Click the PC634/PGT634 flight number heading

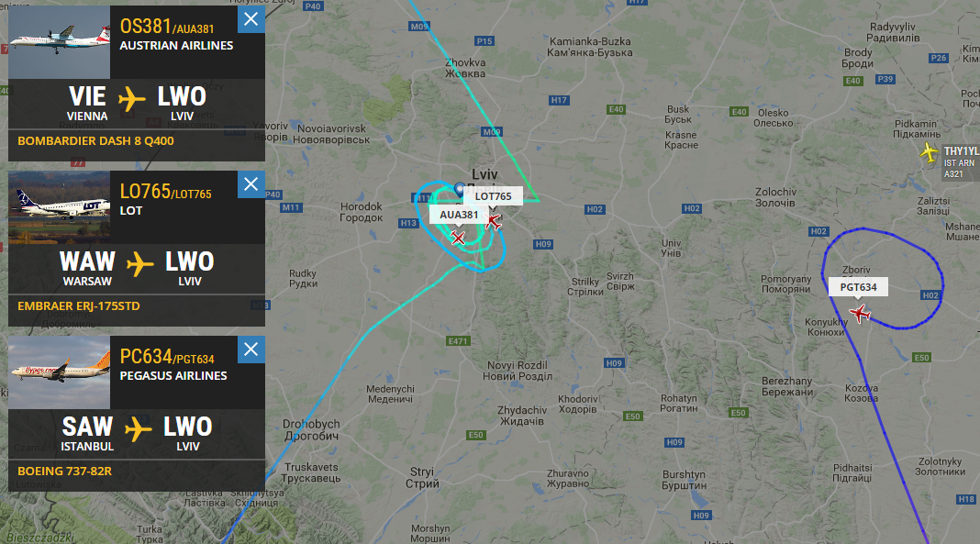click(167, 357)
